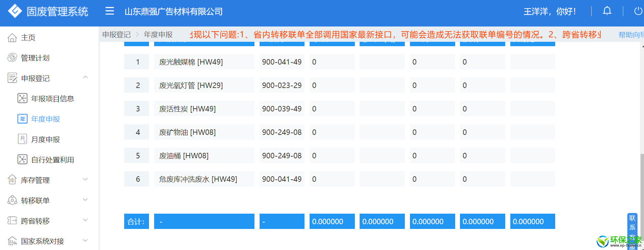
Task: Expand the 跨省转移 chevron
Action: [85, 220]
